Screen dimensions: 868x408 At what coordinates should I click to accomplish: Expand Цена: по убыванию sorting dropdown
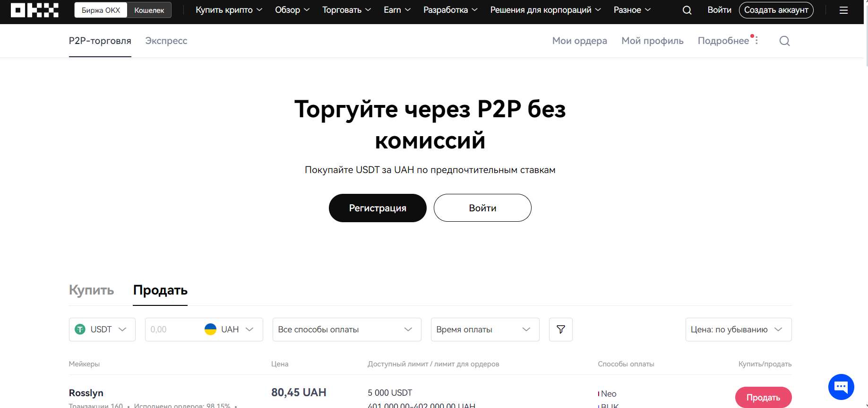(x=739, y=330)
